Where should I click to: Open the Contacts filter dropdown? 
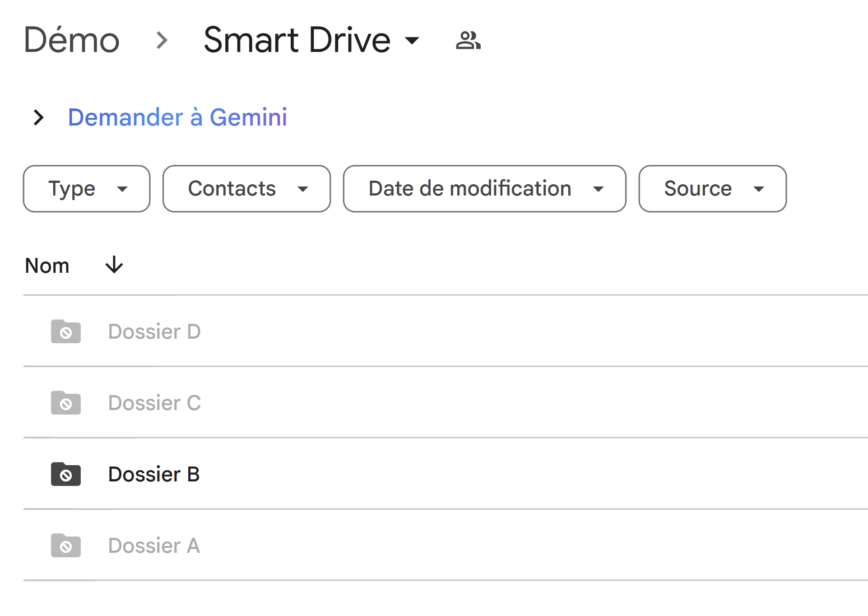point(246,189)
